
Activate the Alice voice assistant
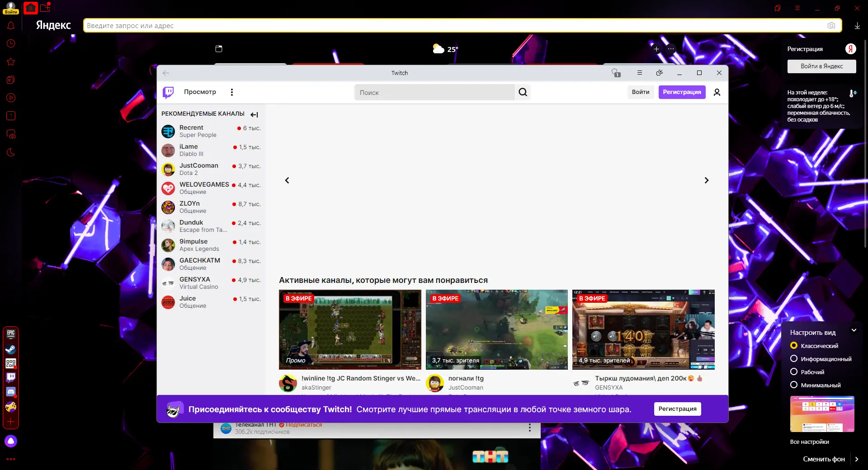click(x=11, y=441)
